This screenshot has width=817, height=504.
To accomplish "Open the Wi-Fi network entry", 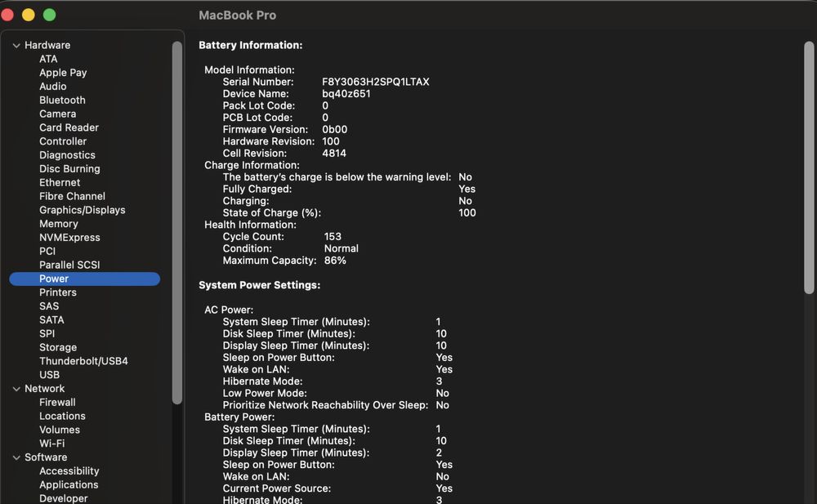I will pyautogui.click(x=51, y=444).
